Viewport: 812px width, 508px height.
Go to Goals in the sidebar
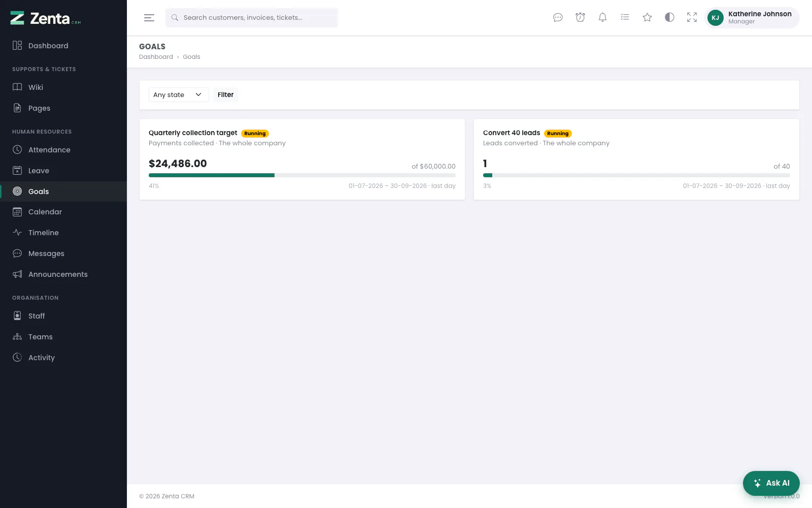point(63,192)
